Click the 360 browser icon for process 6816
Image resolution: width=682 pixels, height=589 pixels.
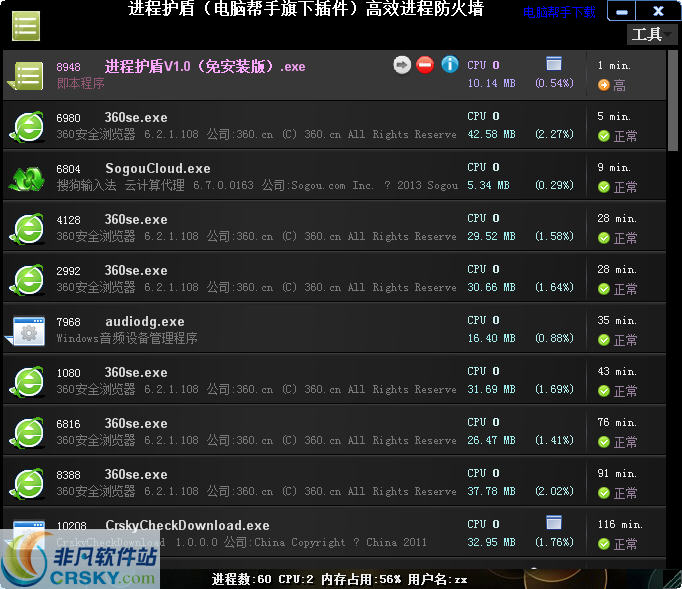[27, 433]
